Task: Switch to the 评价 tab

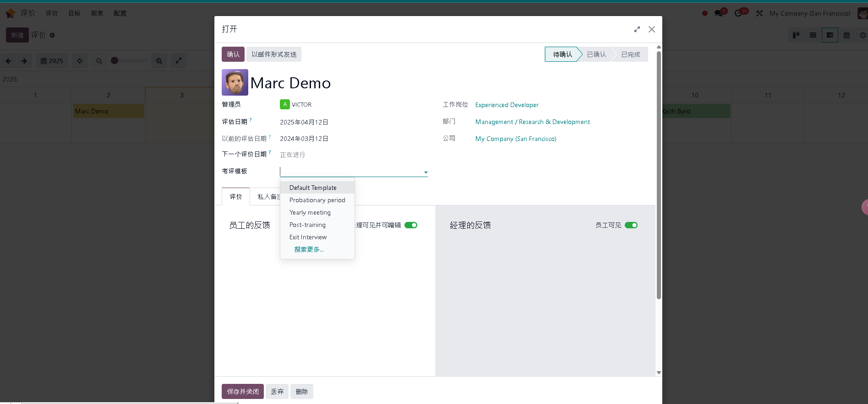Action: point(236,197)
